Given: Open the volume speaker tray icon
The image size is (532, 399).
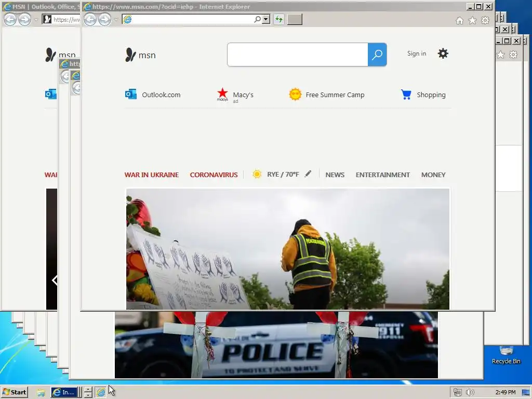Looking at the screenshot, I should tap(470, 393).
